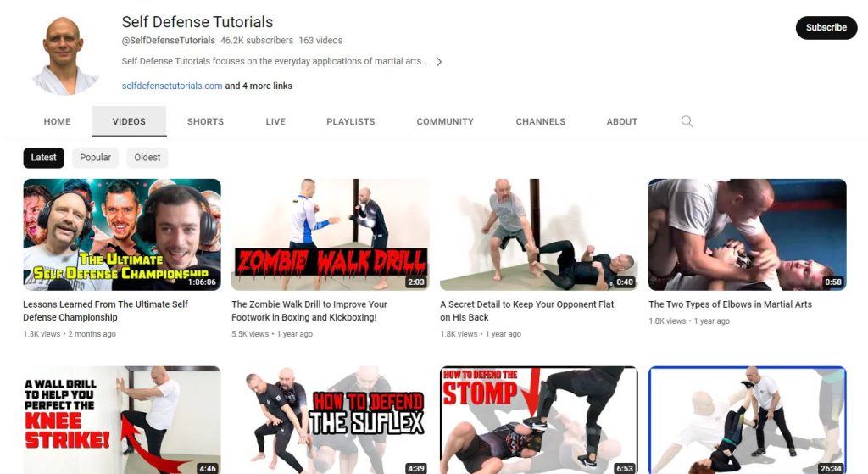The height and width of the screenshot is (474, 868).
Task: Click the channel name 'Self Defense Tutorials'
Action: pos(197,22)
